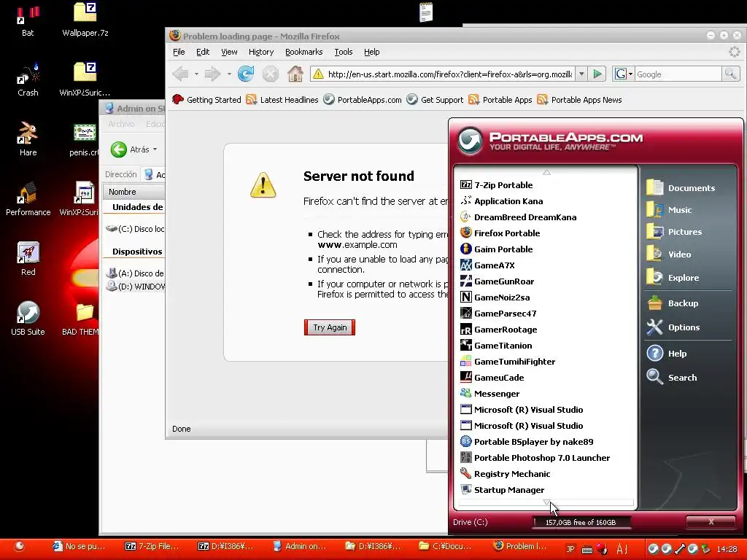The height and width of the screenshot is (560, 747).
Task: Open Gaim Portable
Action: coord(496,249)
